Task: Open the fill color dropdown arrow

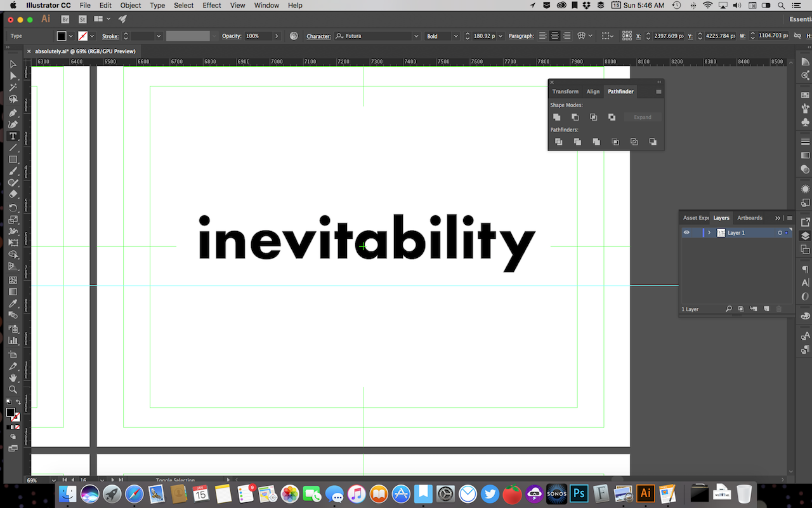Action: click(71, 36)
